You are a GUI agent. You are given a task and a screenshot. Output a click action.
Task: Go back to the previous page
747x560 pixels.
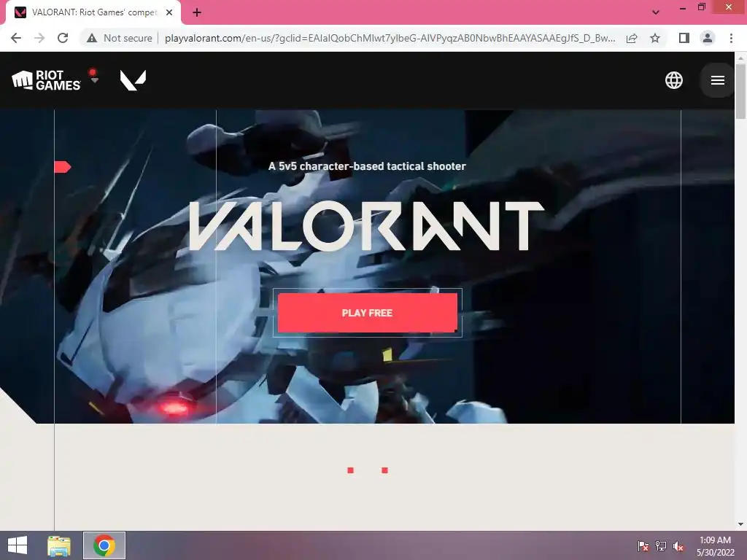pos(16,38)
